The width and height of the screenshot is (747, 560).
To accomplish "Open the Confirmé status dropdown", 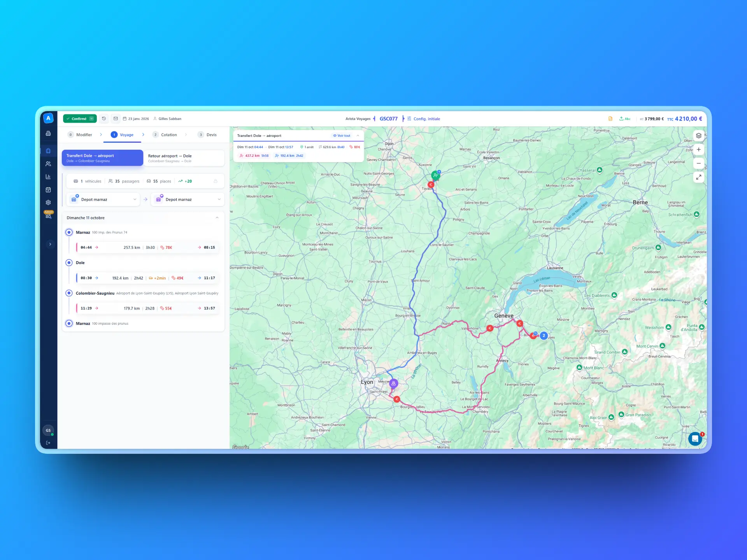I will pyautogui.click(x=90, y=119).
